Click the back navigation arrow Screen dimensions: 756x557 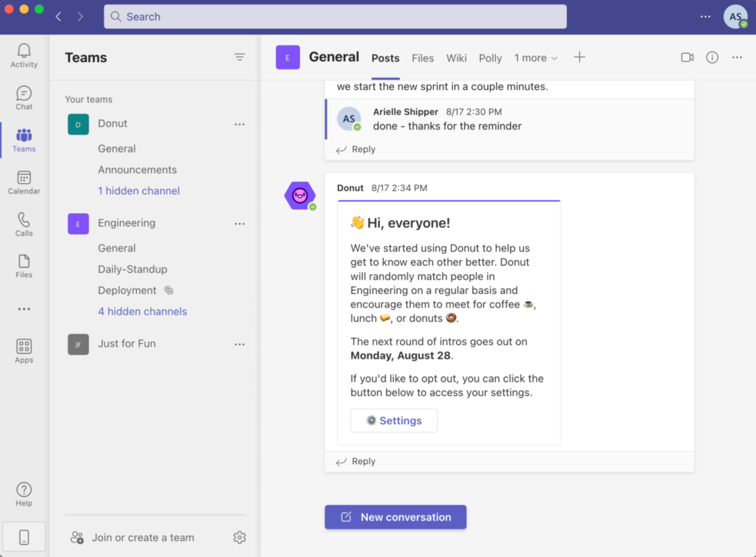click(58, 17)
